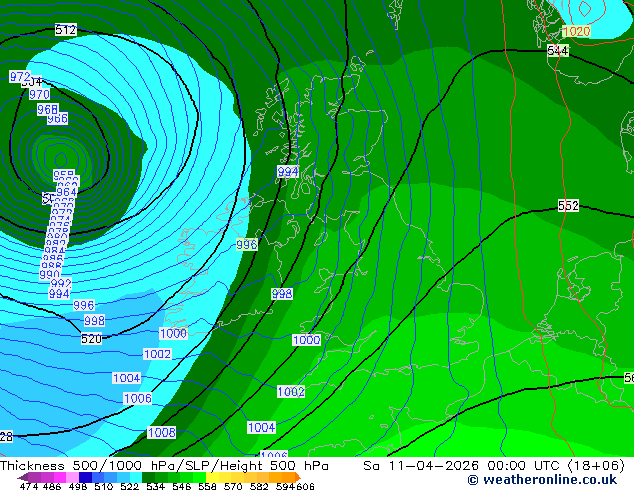Image resolution: width=634 pixels, height=490 pixels.
Task: Click the '552' height contour label
Action: pos(568,206)
